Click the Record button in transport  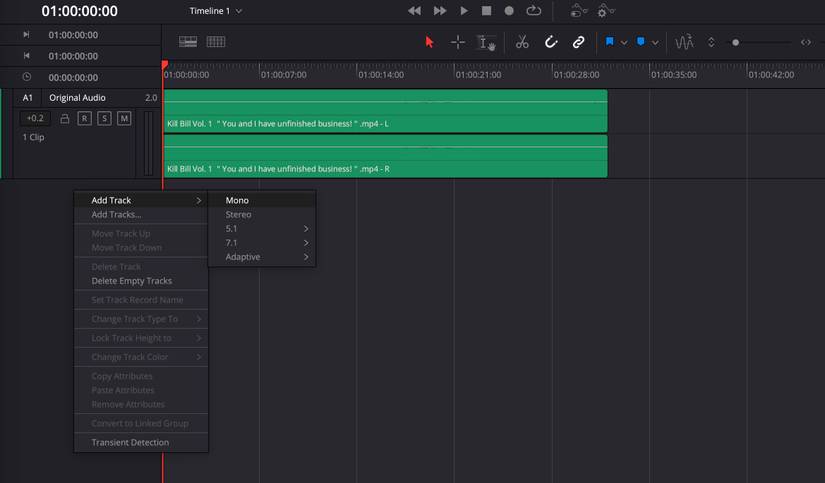[x=509, y=11]
